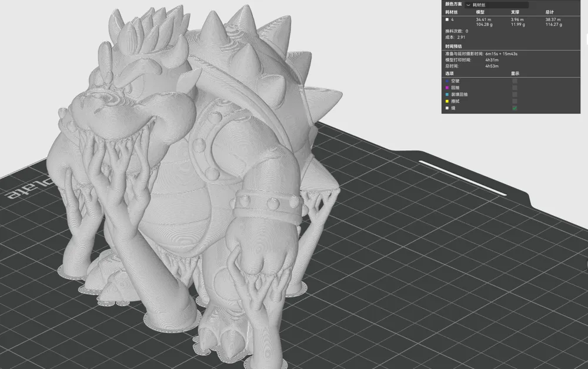Click the 选项 column heading
This screenshot has width=588, height=369.
[x=449, y=73]
